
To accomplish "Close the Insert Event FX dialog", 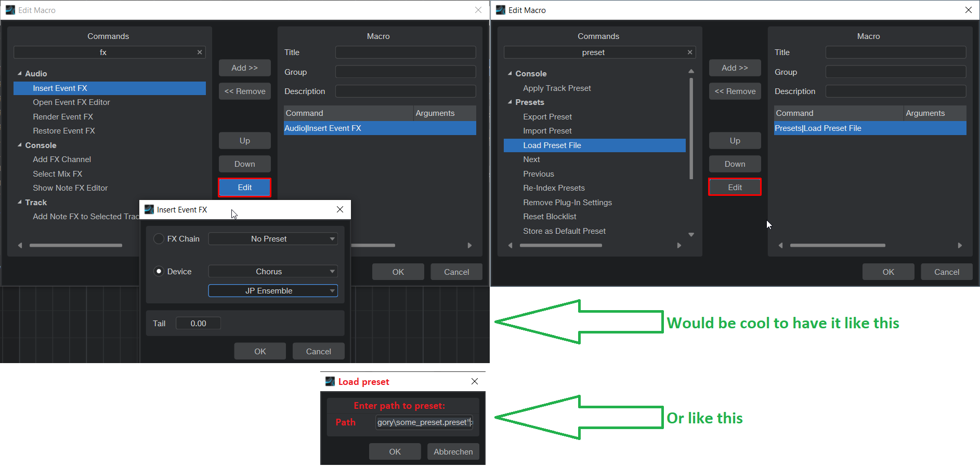I will (x=340, y=209).
